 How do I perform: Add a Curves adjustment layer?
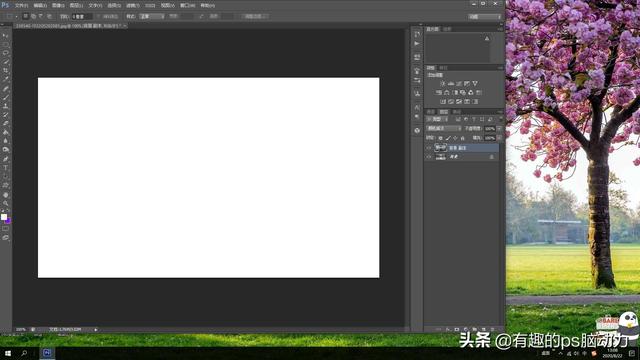459,83
